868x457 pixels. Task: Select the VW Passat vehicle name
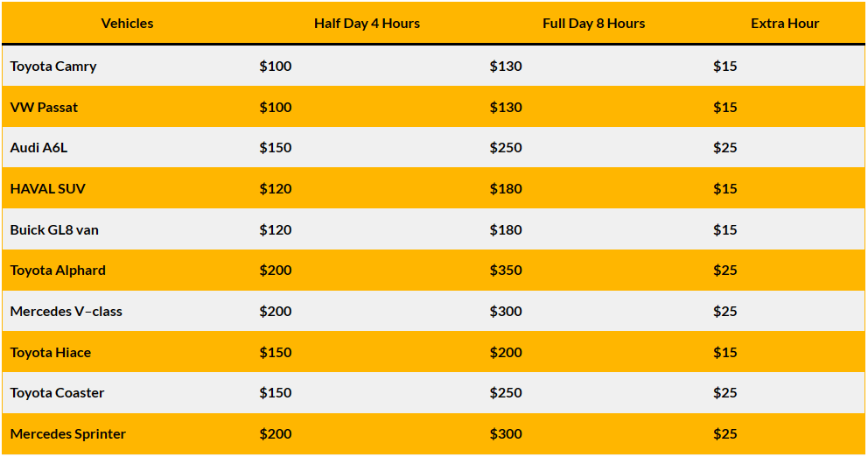tap(44, 107)
